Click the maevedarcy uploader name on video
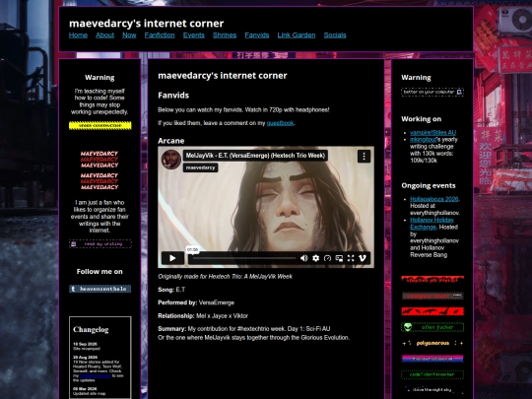The width and height of the screenshot is (532, 399). coord(201,167)
